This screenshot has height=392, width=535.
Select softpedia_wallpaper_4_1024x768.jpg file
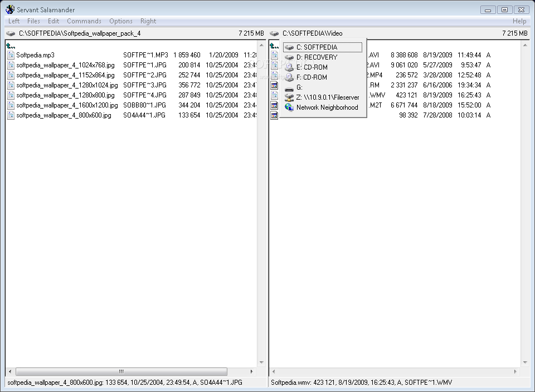click(x=65, y=65)
